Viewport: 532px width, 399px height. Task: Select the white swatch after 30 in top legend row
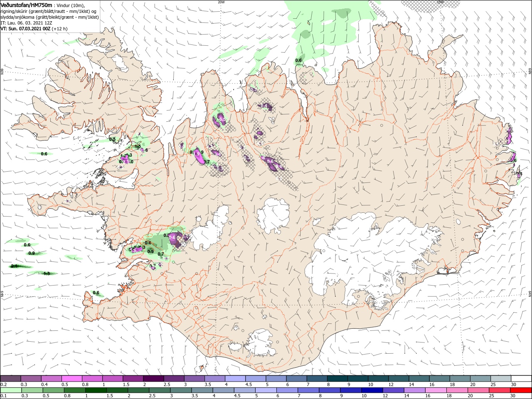[x=521, y=379]
